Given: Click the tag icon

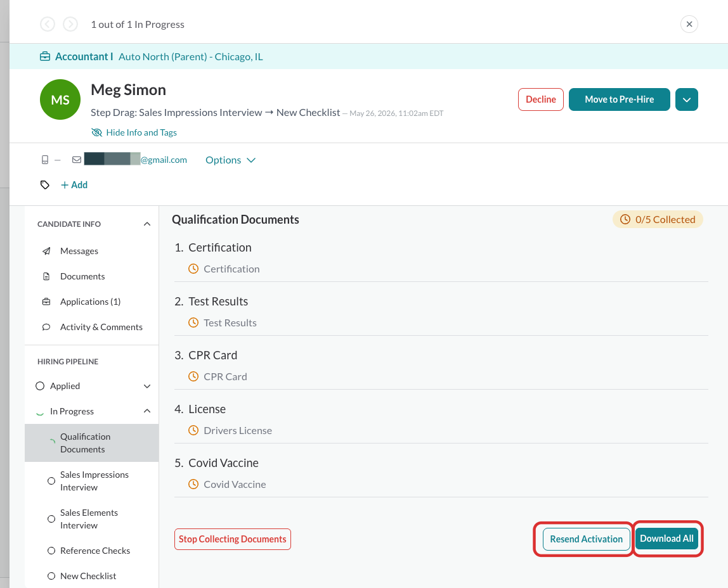Looking at the screenshot, I should tap(44, 185).
